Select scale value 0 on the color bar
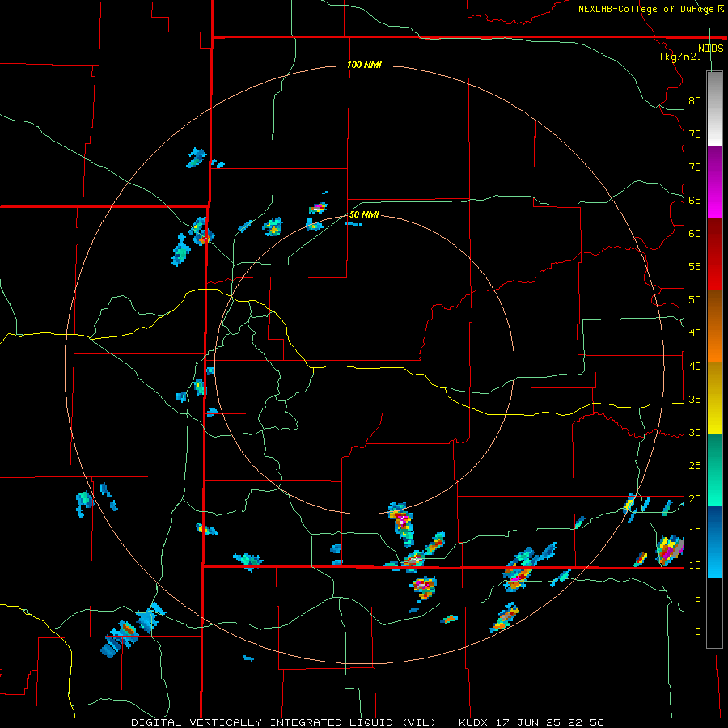728x728 pixels. pos(698,632)
